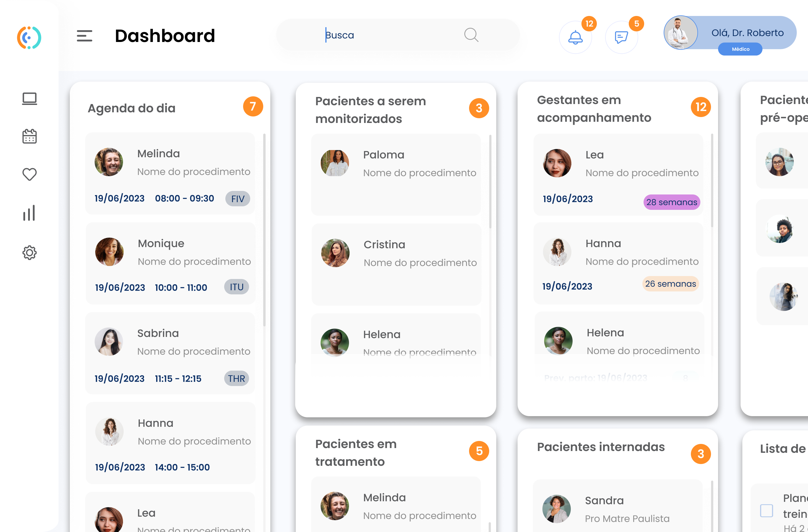Click Hanna's 26 semanas badge
808x532 pixels.
pos(670,284)
